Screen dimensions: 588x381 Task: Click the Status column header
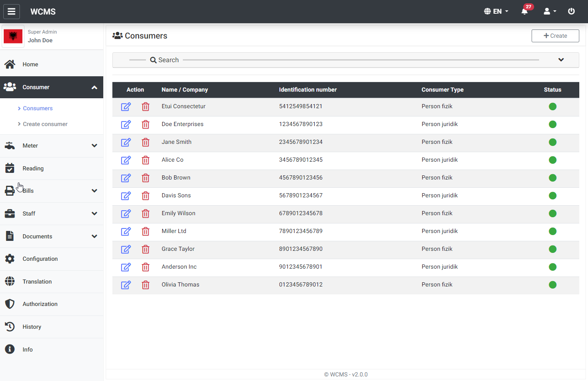coord(552,90)
